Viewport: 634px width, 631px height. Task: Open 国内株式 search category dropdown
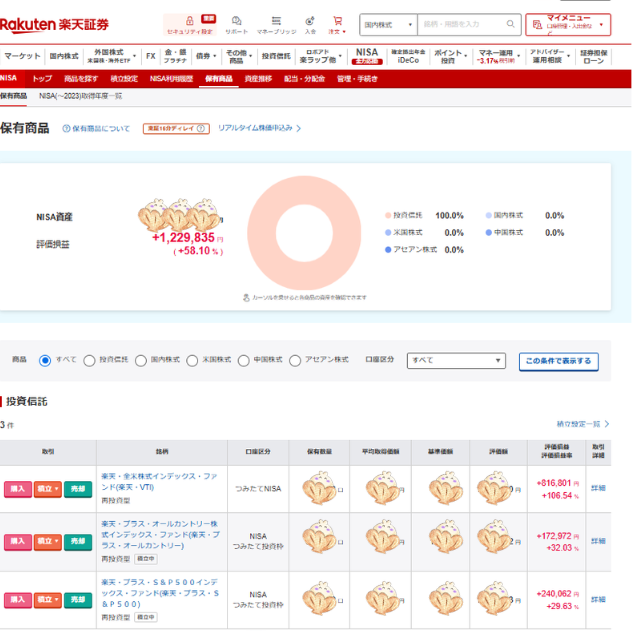(388, 25)
